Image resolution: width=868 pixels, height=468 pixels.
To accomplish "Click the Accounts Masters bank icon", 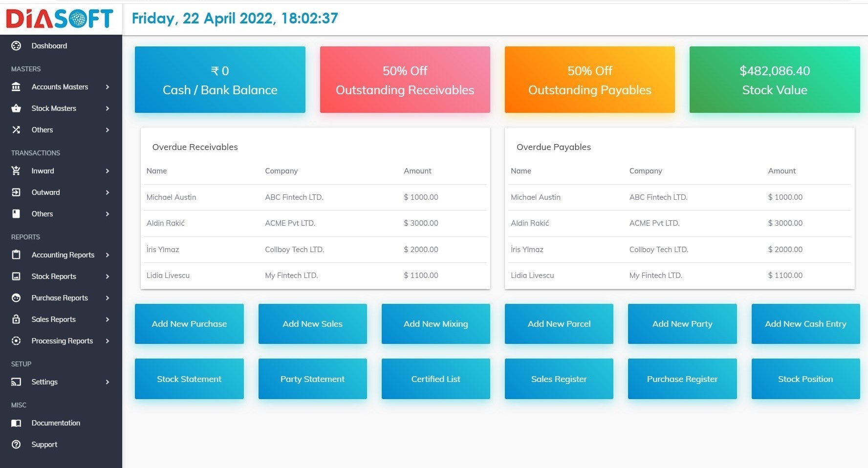I will pyautogui.click(x=16, y=87).
